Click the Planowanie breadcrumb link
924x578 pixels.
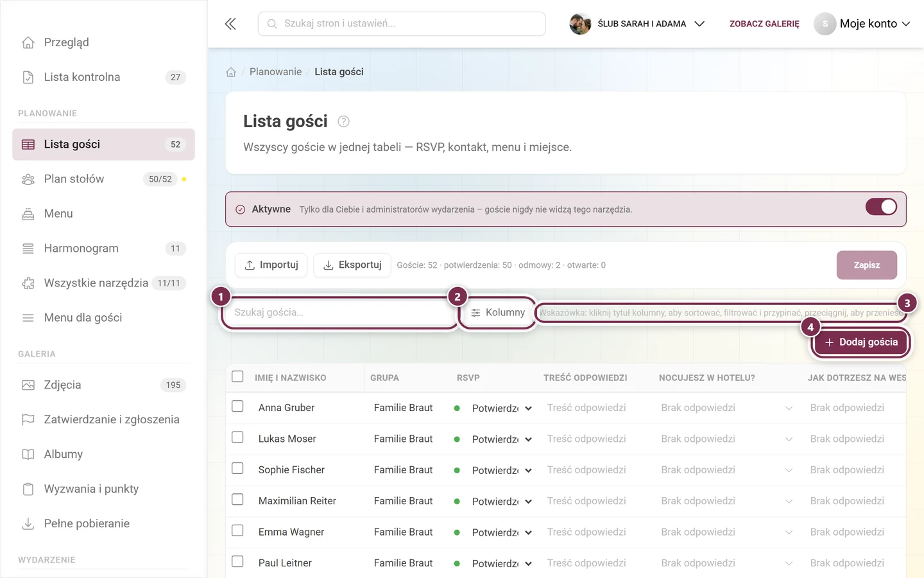coord(275,72)
